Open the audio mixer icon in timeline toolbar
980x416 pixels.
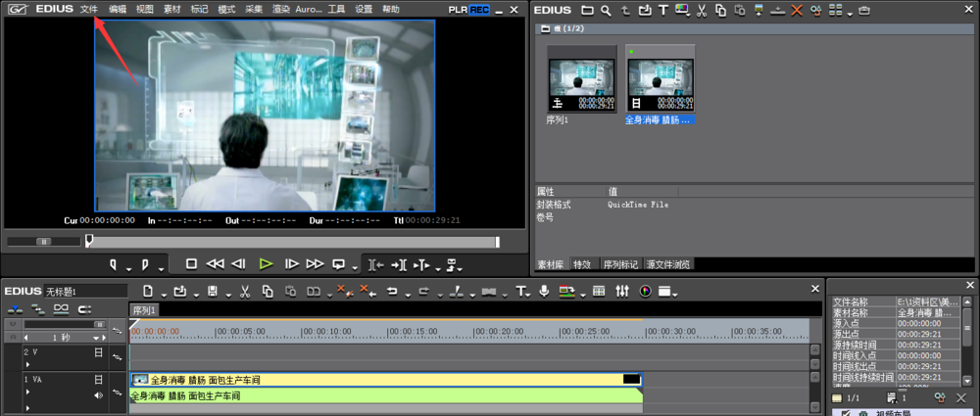tap(622, 292)
